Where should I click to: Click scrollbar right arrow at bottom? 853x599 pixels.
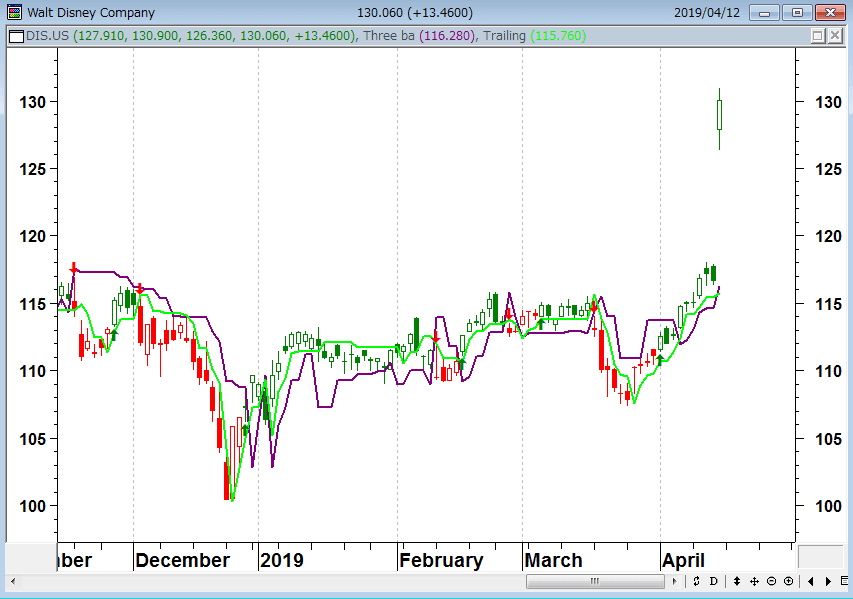coord(675,582)
